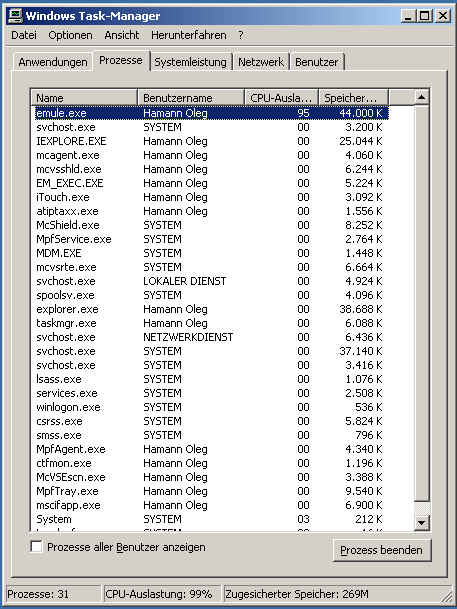
Task: Switch to the Anwendungen tab
Action: pos(53,62)
